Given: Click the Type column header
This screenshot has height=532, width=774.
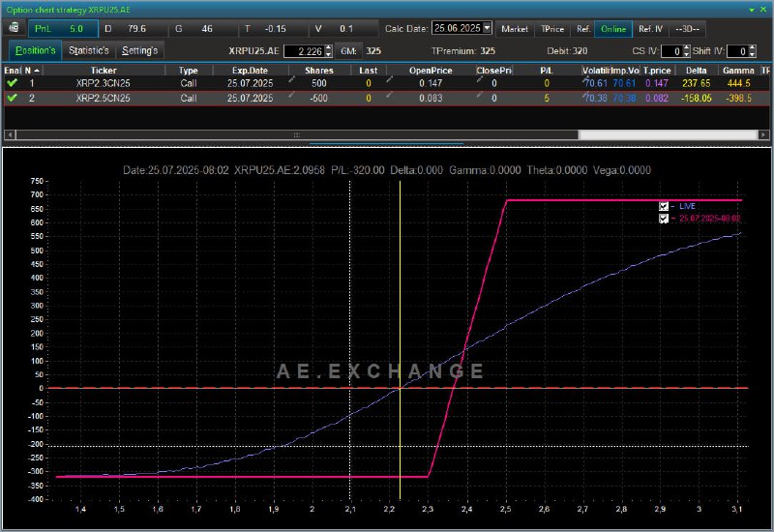Looking at the screenshot, I should [x=188, y=71].
